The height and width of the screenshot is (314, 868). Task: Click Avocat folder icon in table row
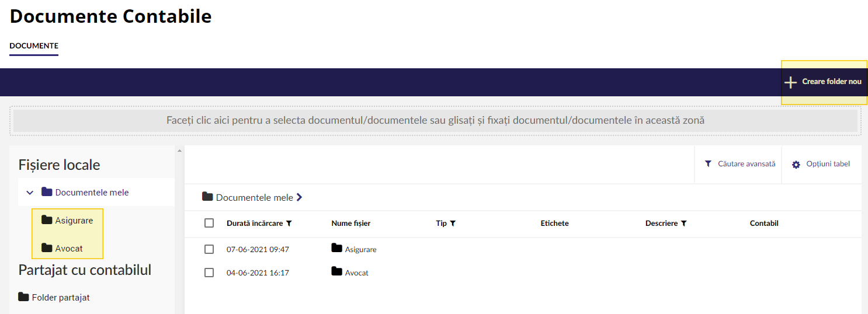336,271
